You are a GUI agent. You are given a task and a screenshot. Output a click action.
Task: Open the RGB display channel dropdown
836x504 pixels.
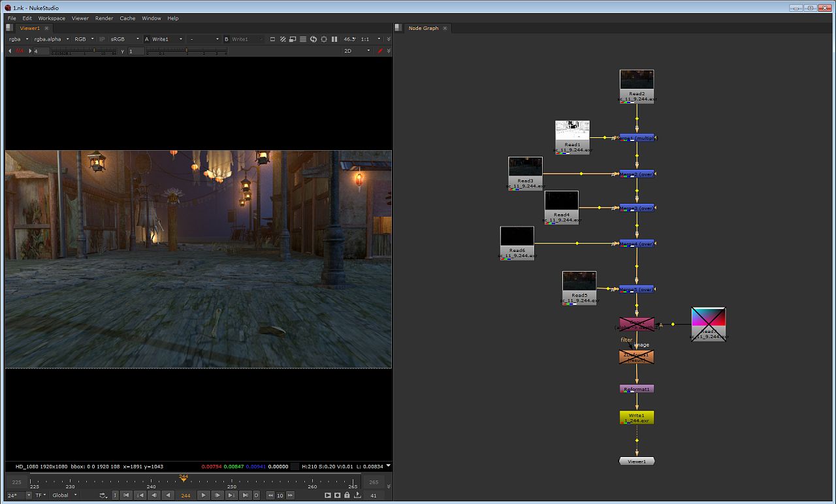point(84,39)
